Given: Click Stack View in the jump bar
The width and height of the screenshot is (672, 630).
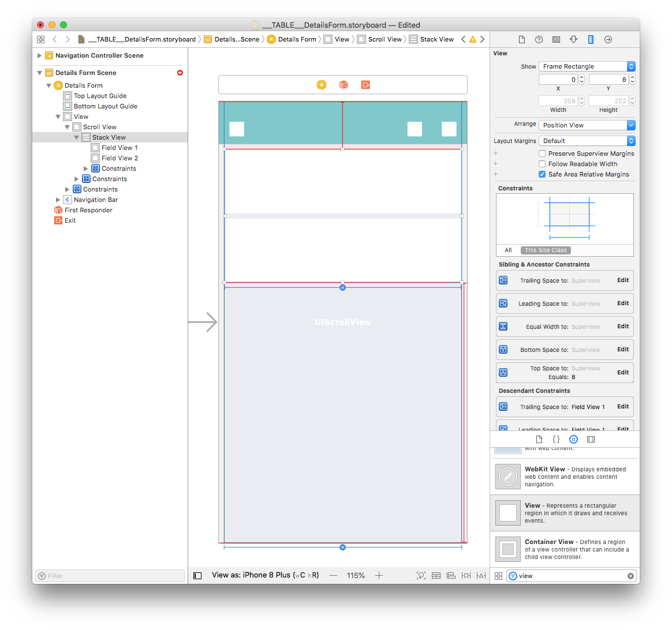Looking at the screenshot, I should click(432, 39).
